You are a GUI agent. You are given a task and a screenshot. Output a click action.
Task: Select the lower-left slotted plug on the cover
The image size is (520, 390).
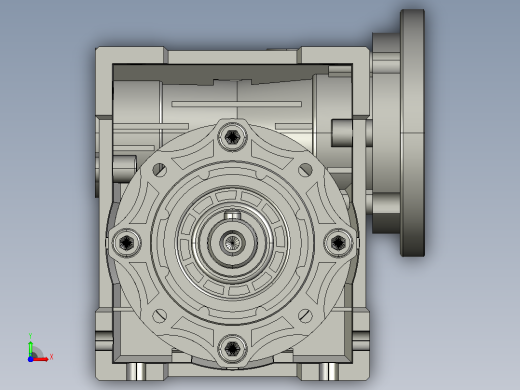tap(160, 315)
